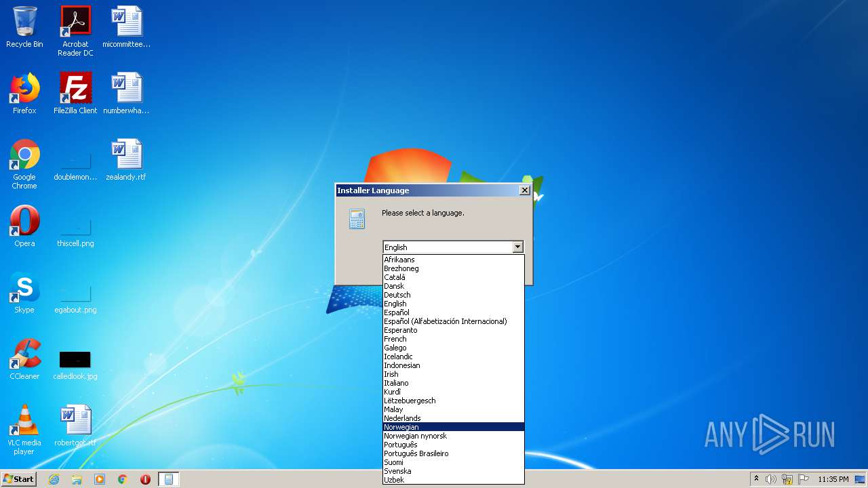Open the Recycle Bin desktop icon

pos(24,27)
